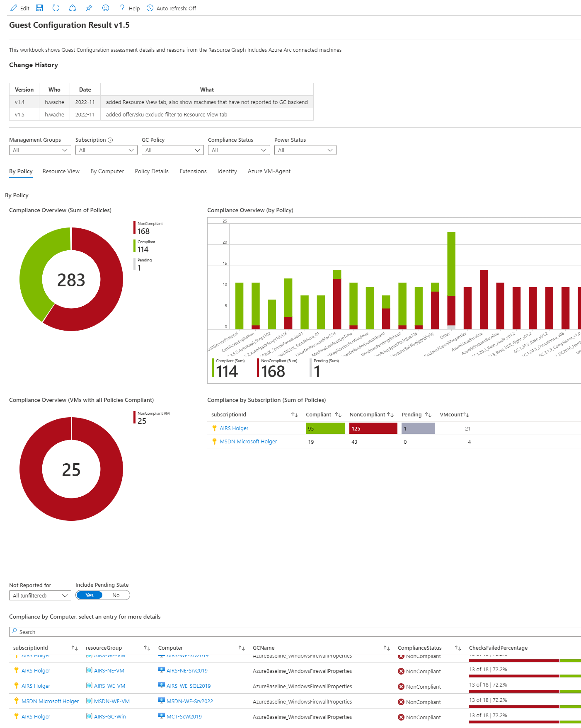Image resolution: width=581 pixels, height=728 pixels.
Task: Sort computer table by ComplianceStatus
Action: [458, 648]
